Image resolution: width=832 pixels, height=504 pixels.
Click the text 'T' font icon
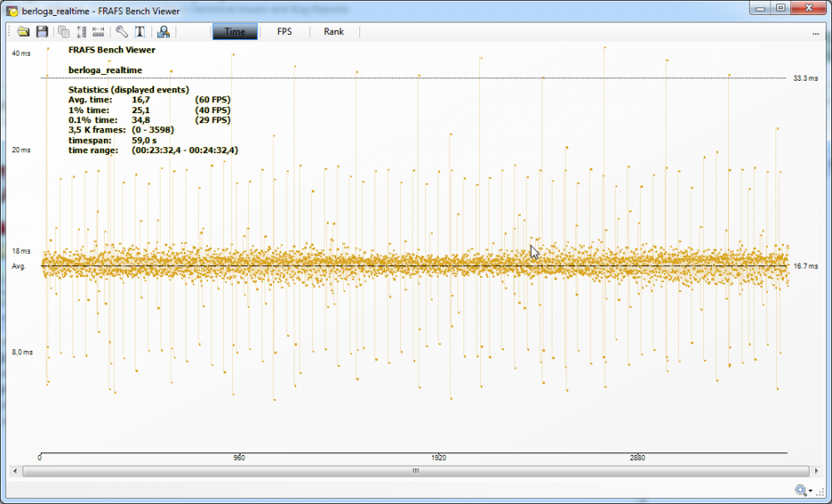[139, 32]
